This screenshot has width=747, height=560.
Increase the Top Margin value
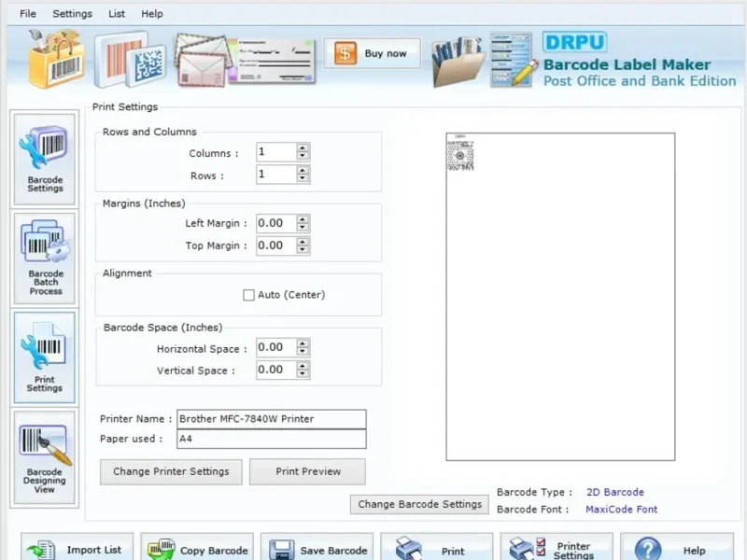303,242
